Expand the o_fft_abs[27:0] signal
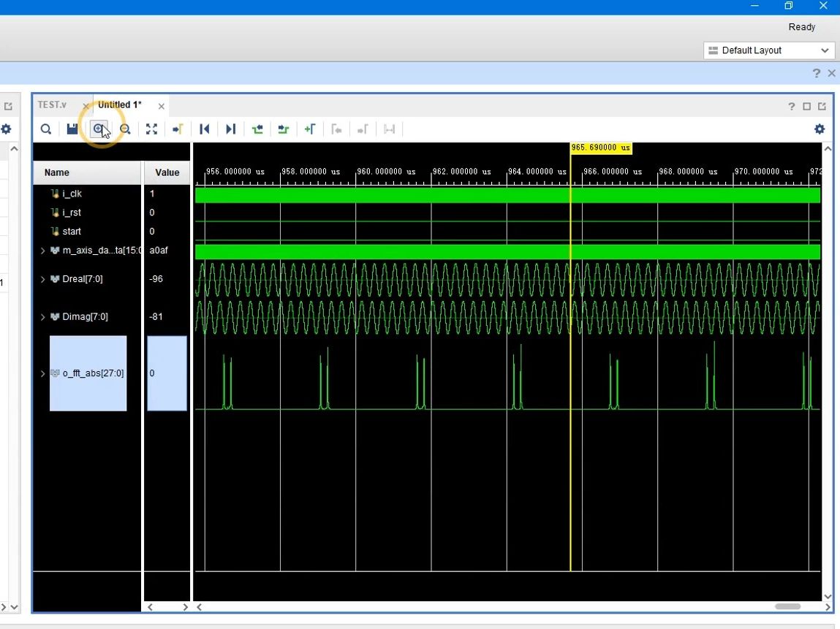 [x=42, y=373]
